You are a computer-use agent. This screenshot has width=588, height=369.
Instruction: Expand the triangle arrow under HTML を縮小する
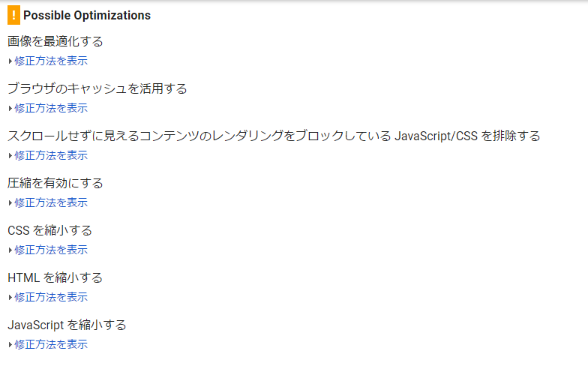coord(10,297)
